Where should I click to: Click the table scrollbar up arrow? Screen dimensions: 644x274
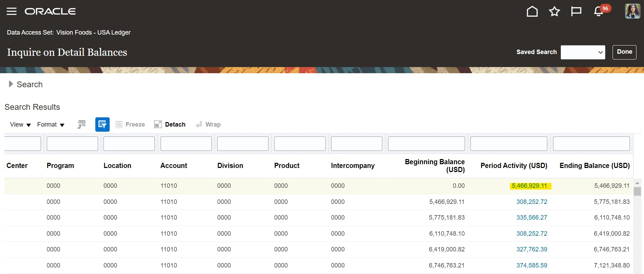(637, 183)
